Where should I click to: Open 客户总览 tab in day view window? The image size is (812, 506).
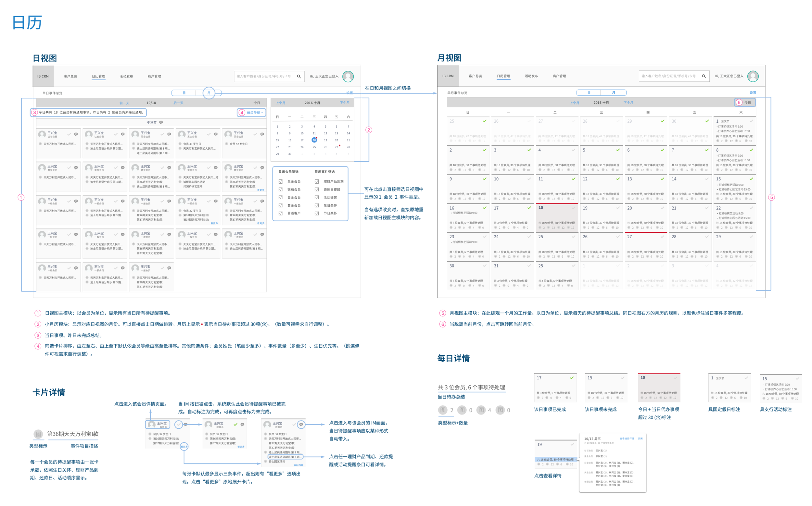(x=70, y=76)
